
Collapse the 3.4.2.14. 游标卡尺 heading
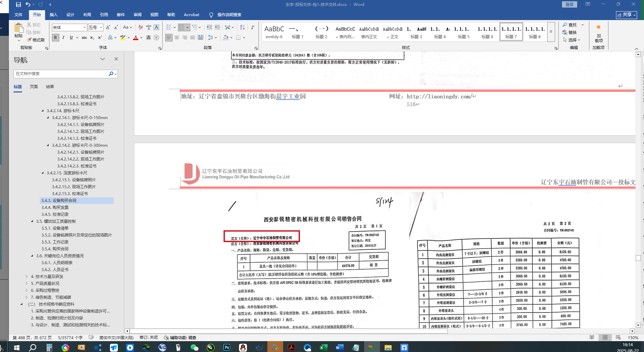point(42,111)
